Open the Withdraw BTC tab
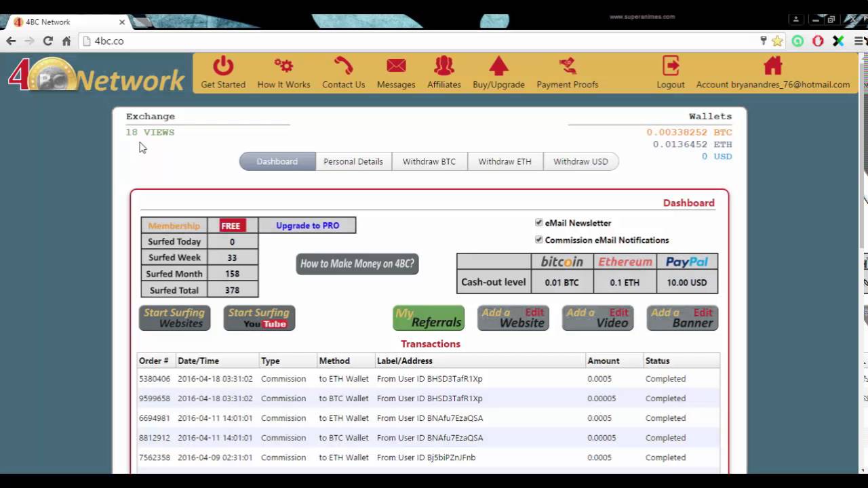This screenshot has height=488, width=868. click(x=429, y=161)
